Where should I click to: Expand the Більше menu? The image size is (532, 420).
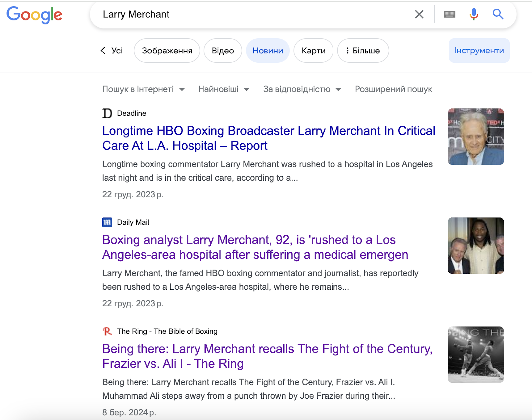tap(363, 51)
